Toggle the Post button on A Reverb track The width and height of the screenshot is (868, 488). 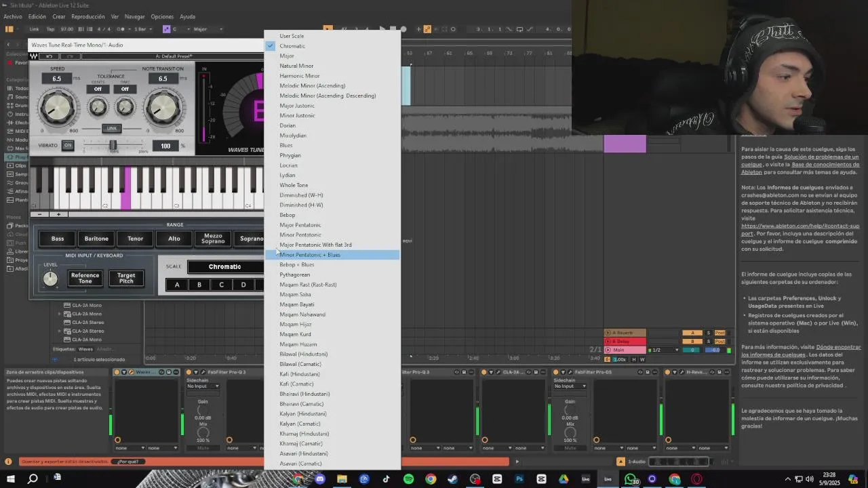coord(720,333)
